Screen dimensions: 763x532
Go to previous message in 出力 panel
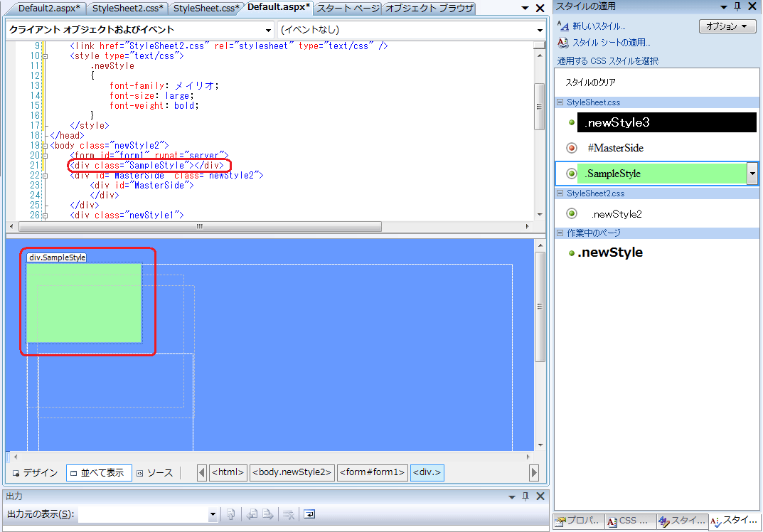[x=252, y=514]
